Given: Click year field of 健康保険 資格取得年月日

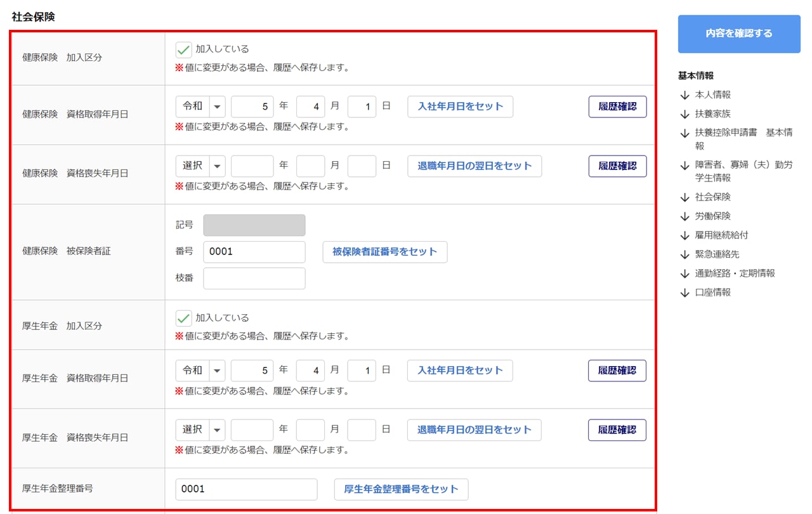Looking at the screenshot, I should click(x=252, y=107).
